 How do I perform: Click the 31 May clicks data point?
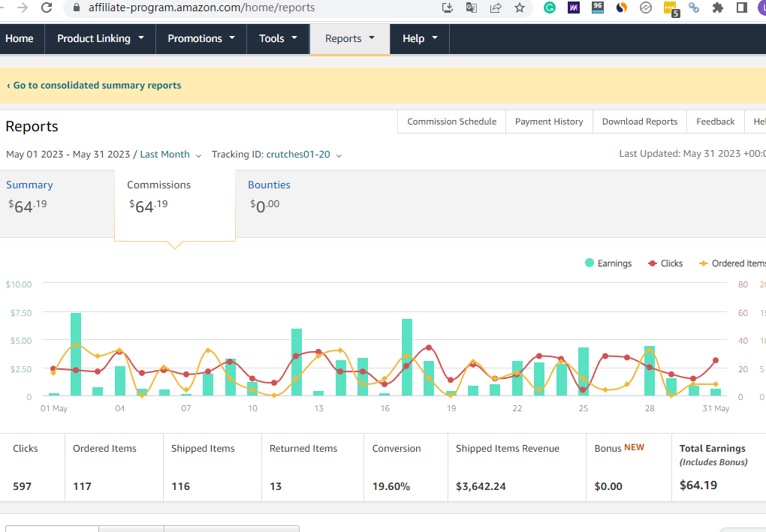tap(716, 360)
